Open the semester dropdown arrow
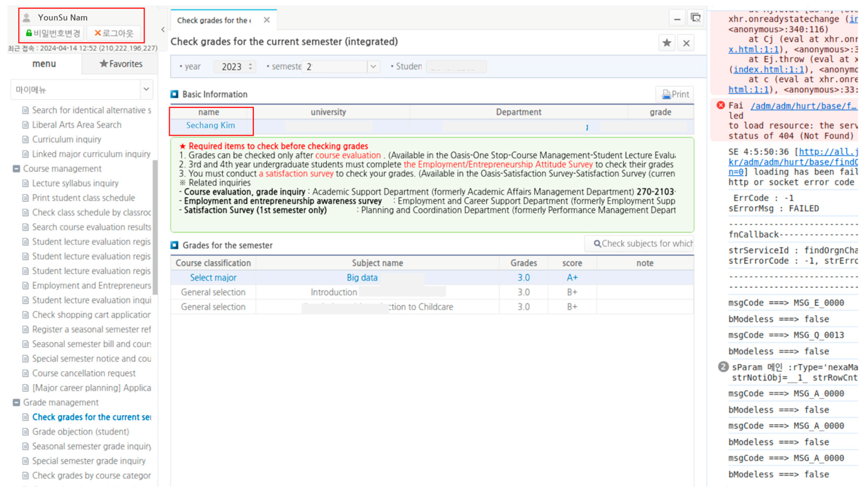This screenshot has height=493, width=868. tap(373, 66)
